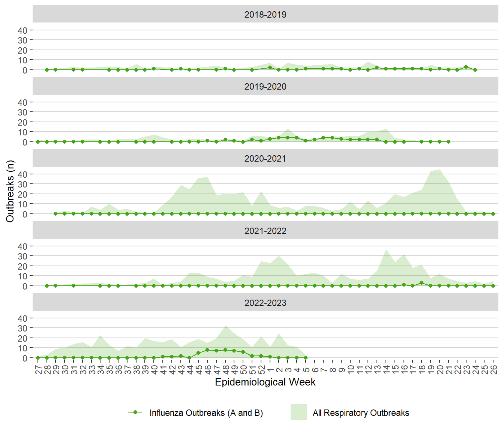This screenshot has height=432, width=504.
Task: Click the Outbreaks (n) y-axis title
Action: (x=10, y=191)
